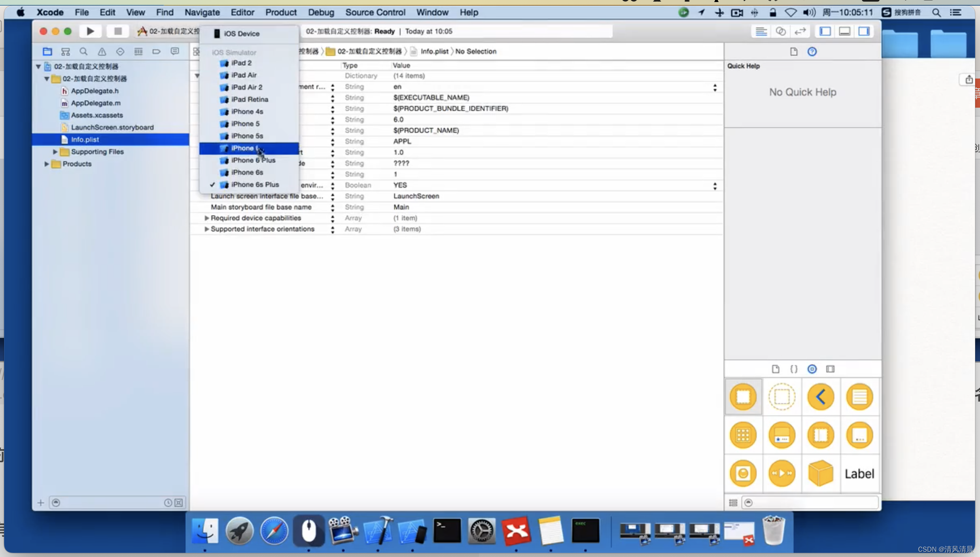Show the File Template library
The width and height of the screenshot is (980, 557).
click(775, 369)
